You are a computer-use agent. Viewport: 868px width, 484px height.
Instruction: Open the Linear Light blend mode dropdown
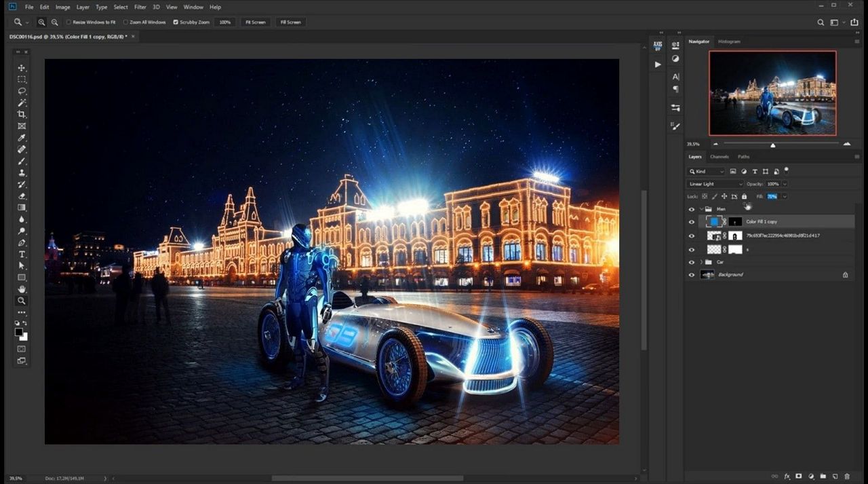[713, 183]
